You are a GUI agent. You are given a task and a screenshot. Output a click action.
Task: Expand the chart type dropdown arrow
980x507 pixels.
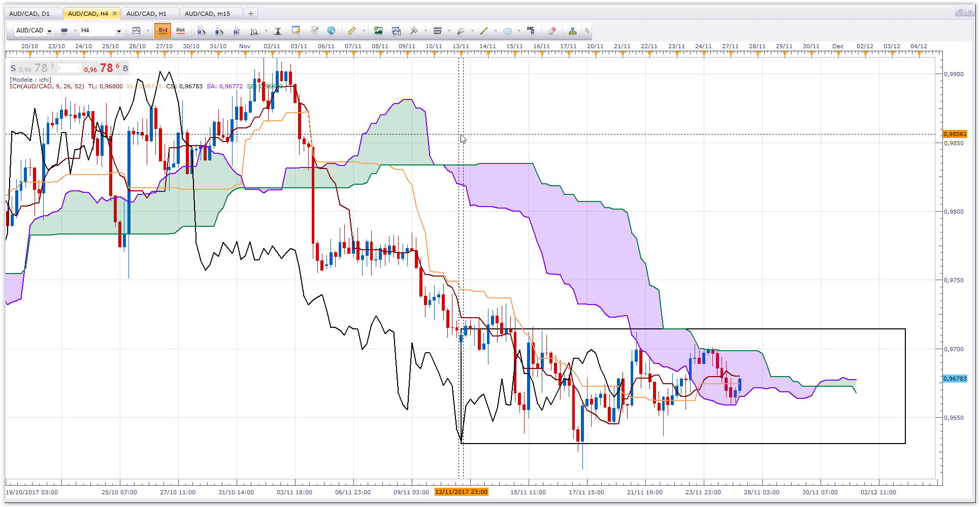tap(148, 30)
